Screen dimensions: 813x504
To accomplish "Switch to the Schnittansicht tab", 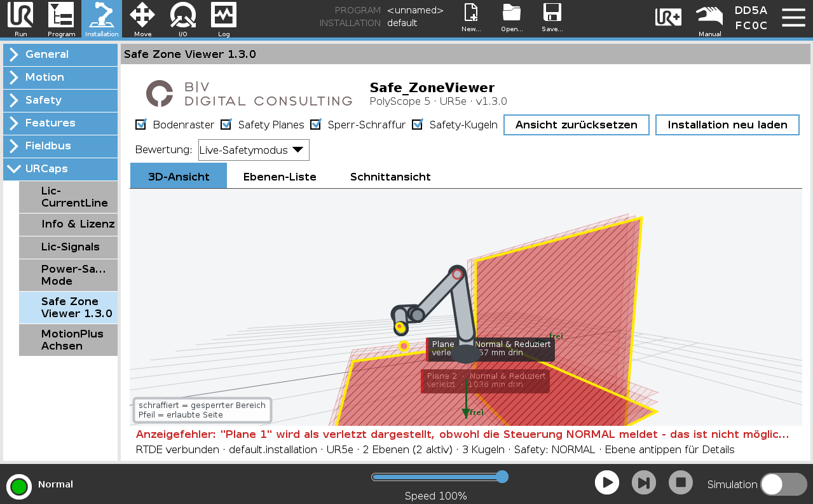I will [390, 176].
